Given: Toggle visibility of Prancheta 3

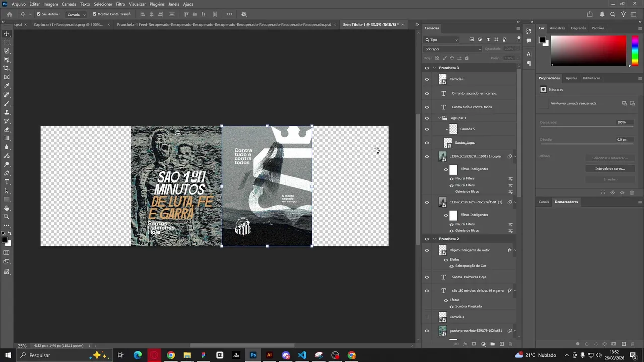Looking at the screenshot, I should [x=427, y=68].
